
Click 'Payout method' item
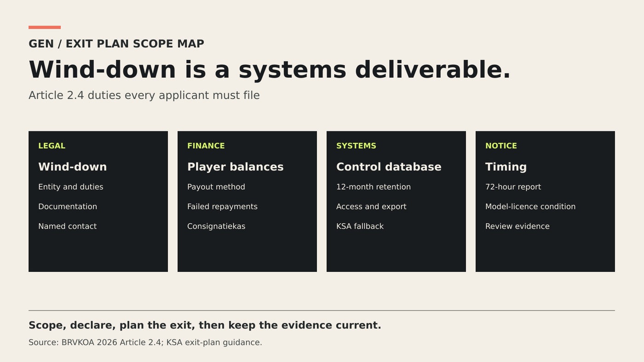216,187
